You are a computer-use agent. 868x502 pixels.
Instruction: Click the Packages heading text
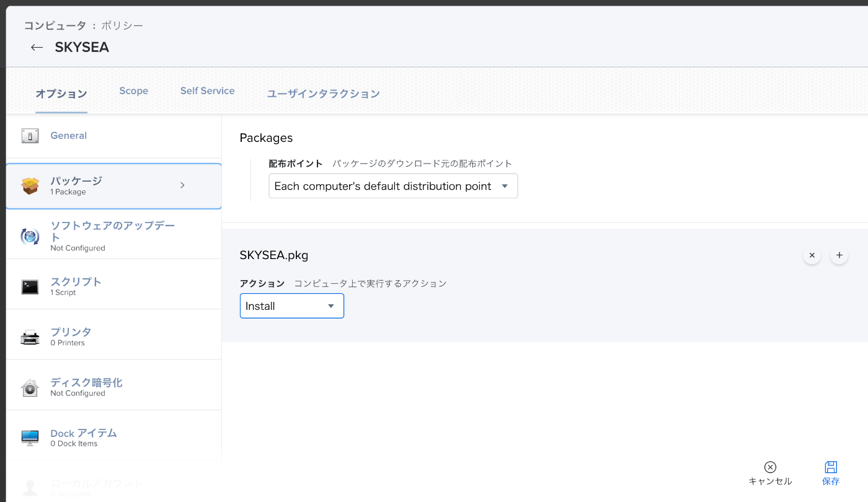[x=266, y=138]
